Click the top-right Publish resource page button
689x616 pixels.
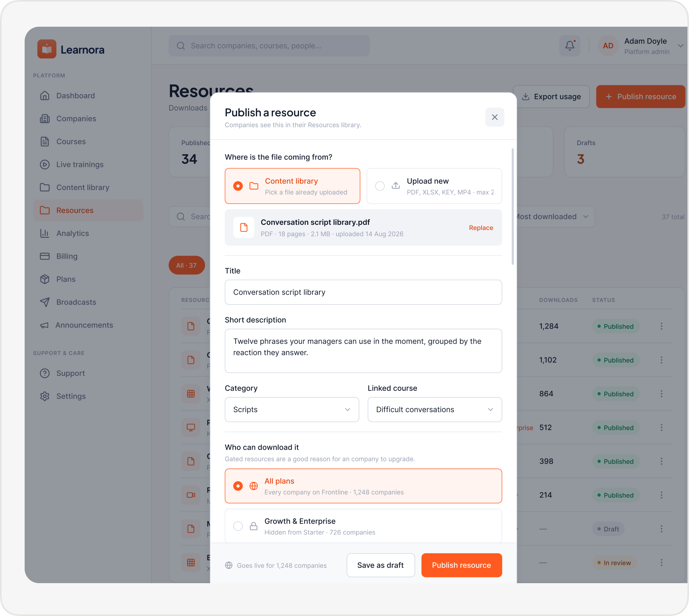(640, 97)
